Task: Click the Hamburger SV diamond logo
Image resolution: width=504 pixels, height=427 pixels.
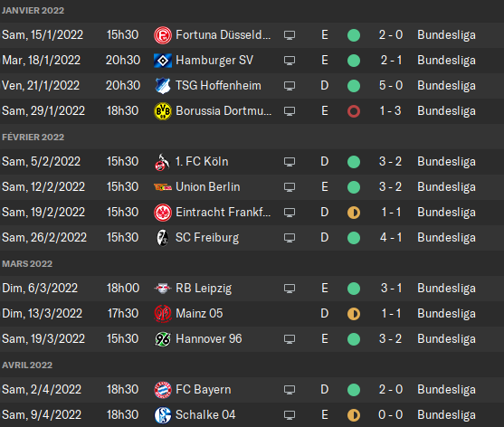Action: (x=163, y=61)
